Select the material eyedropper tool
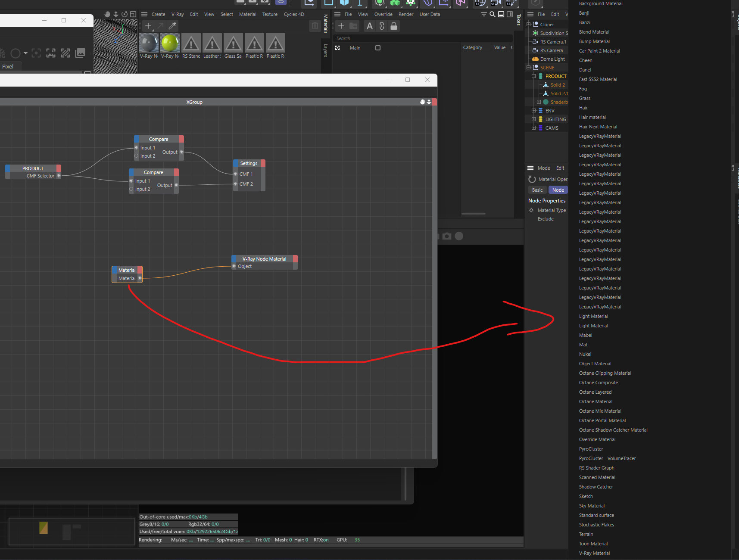The width and height of the screenshot is (739, 560). pos(172,26)
